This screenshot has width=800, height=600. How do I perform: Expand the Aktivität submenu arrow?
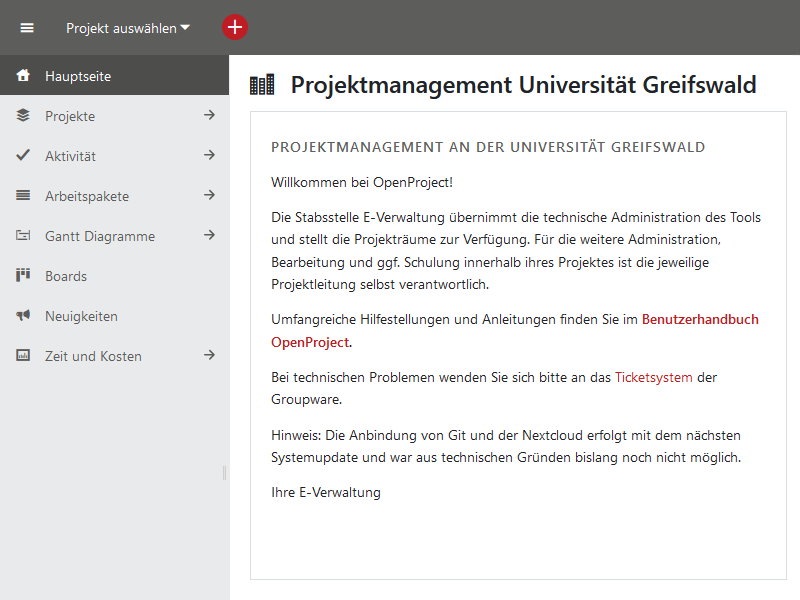coord(209,155)
